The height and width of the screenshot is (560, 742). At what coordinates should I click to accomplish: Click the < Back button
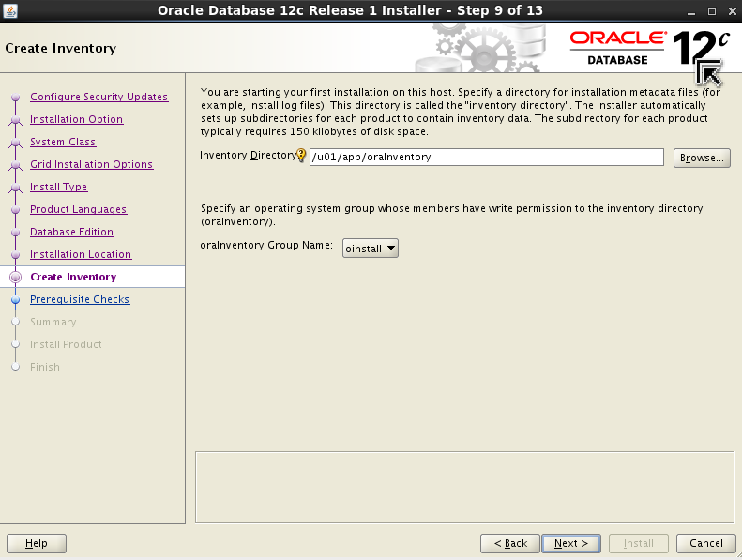tap(510, 543)
